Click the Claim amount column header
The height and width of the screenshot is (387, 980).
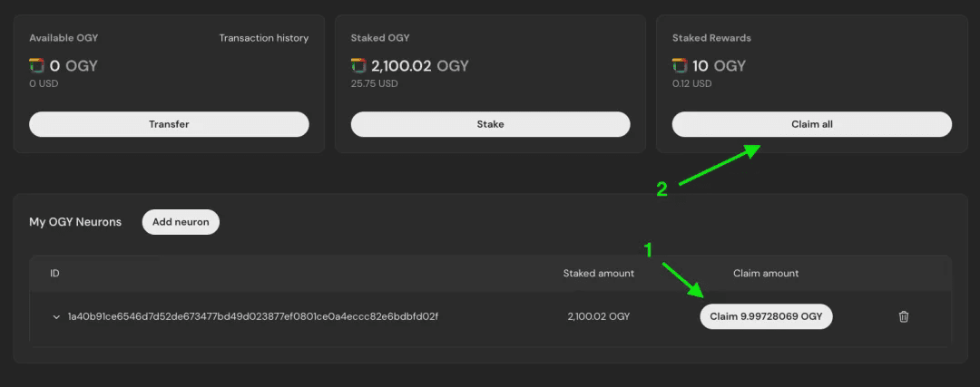coord(766,274)
